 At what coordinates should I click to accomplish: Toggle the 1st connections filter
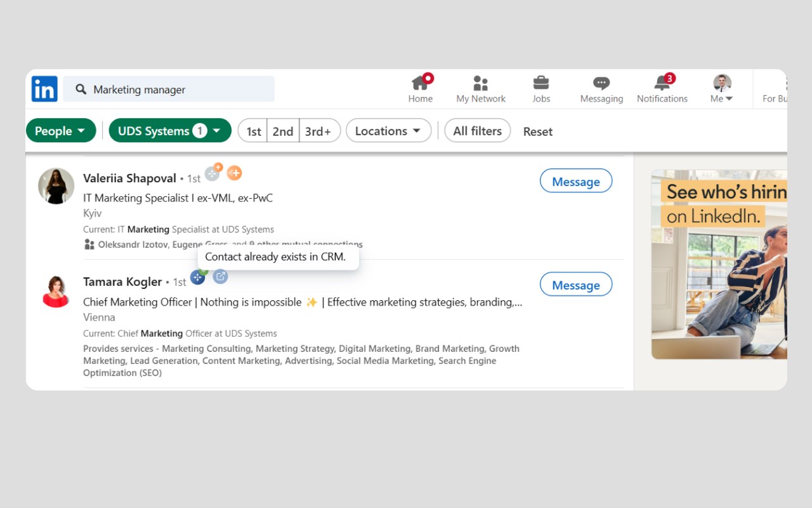pyautogui.click(x=253, y=131)
